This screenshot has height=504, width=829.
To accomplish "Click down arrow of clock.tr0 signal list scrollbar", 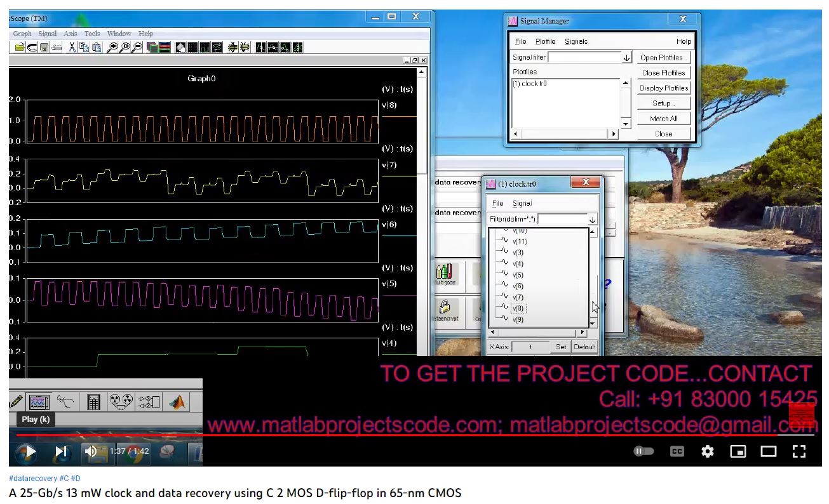I will (x=593, y=324).
